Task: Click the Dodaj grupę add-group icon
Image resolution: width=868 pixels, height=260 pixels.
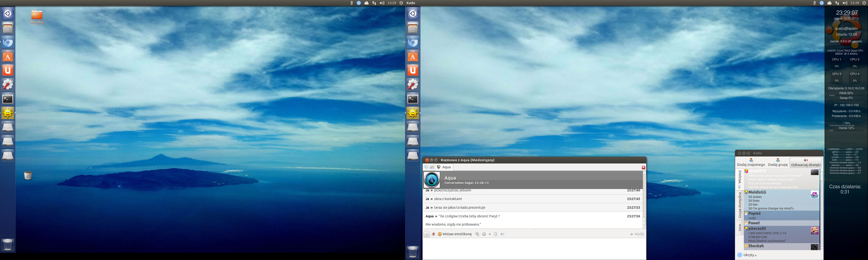Action: tap(778, 160)
